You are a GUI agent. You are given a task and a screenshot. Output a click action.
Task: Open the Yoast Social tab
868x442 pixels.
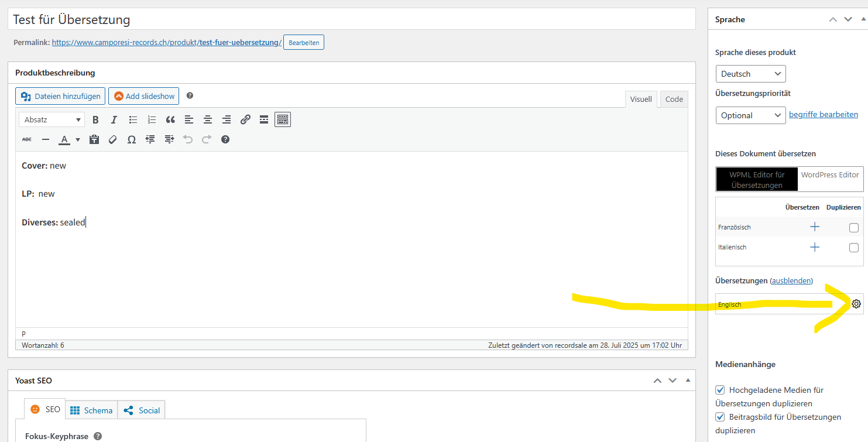pos(142,410)
